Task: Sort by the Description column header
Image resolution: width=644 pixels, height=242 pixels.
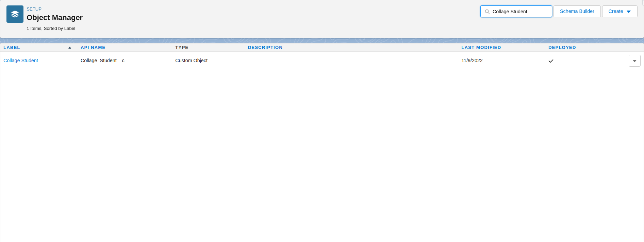Action: 265,48
